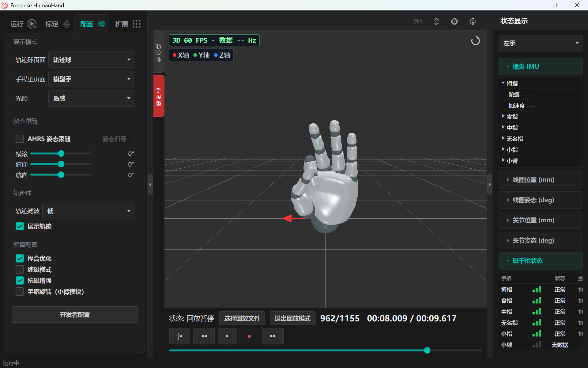Enable AHRS 姿态跟随 checkbox

20,139
